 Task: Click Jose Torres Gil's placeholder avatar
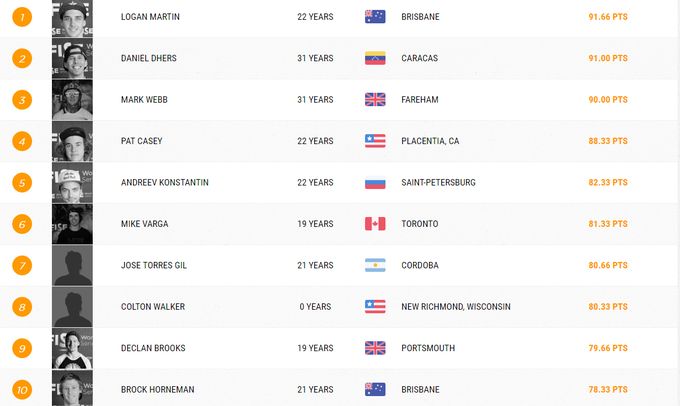point(72,265)
